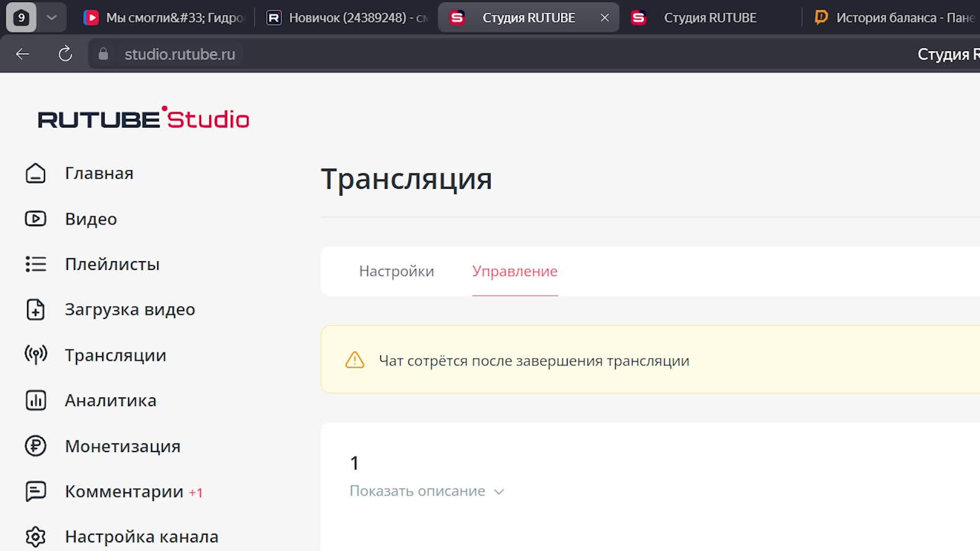The width and height of the screenshot is (980, 551).
Task: Open the Аналитика section
Action: (111, 400)
